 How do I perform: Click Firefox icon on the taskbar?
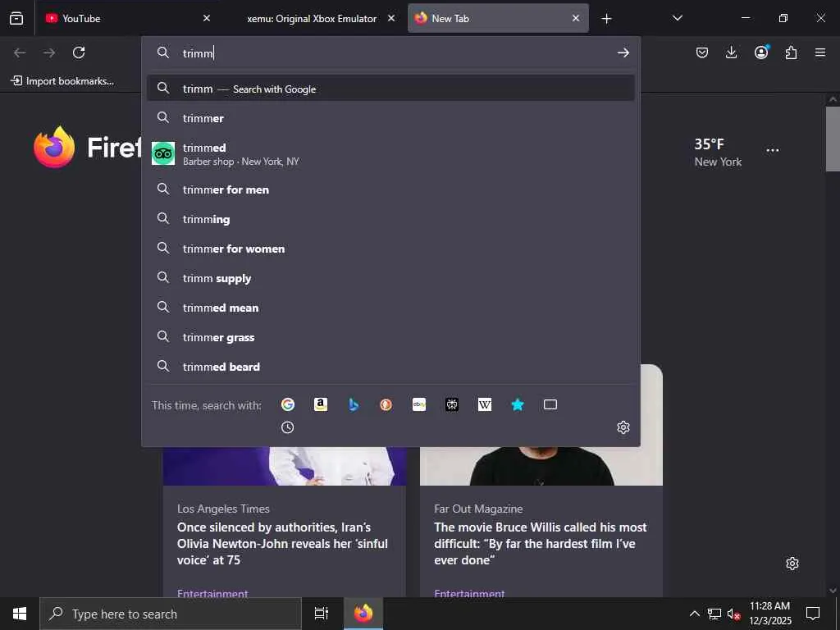363,614
